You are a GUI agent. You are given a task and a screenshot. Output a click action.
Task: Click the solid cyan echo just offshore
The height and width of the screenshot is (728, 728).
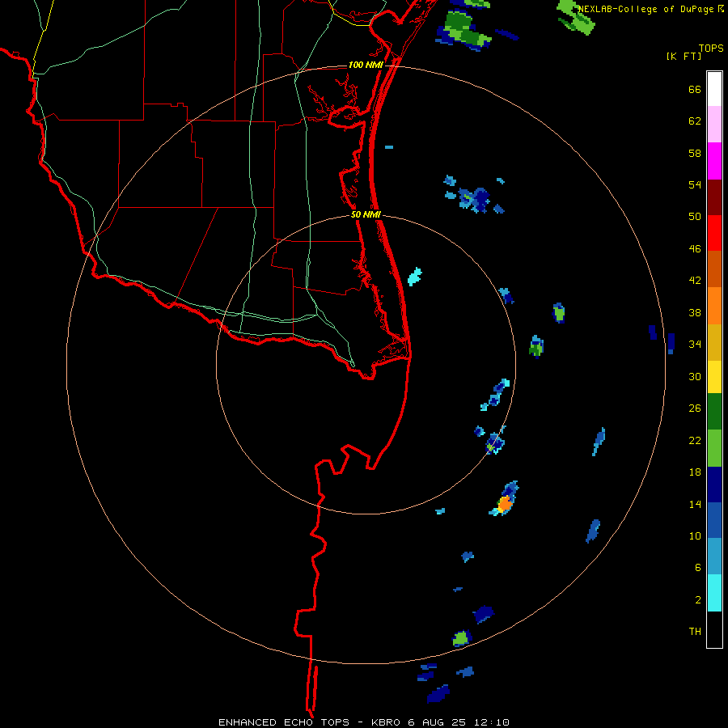pyautogui.click(x=415, y=277)
